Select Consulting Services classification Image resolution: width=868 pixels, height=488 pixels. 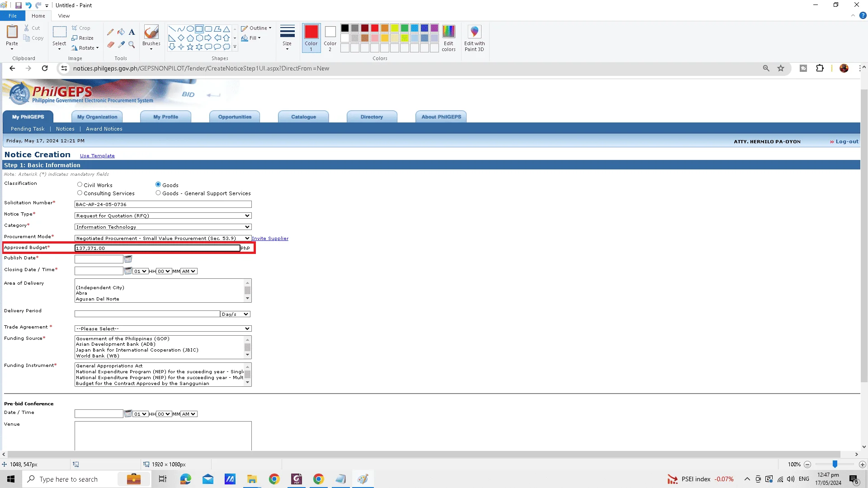point(80,193)
